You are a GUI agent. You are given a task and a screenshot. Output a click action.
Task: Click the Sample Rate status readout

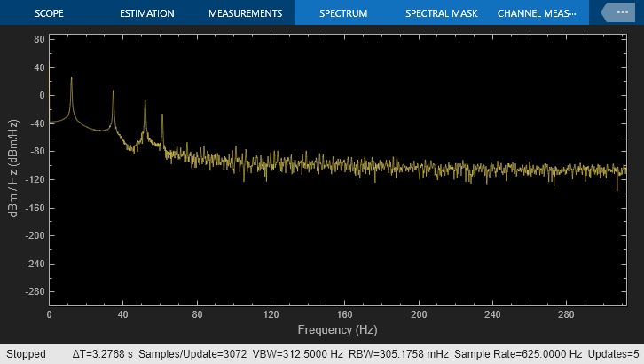(512, 354)
